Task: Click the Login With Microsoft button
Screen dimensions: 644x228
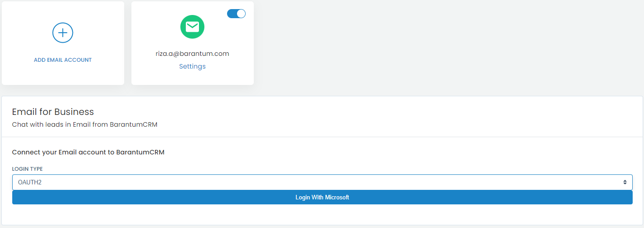Action: [x=322, y=198]
